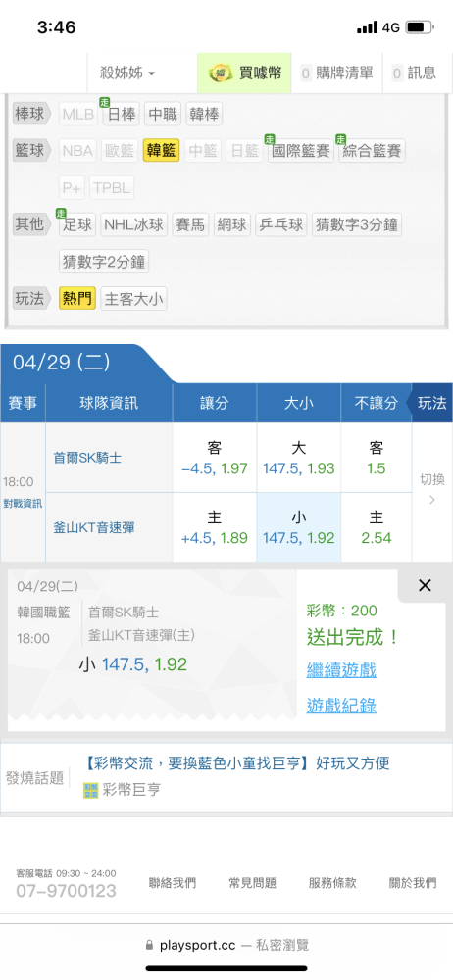Open 聯絡我們 footer link
The height and width of the screenshot is (980, 453).
pyautogui.click(x=172, y=883)
